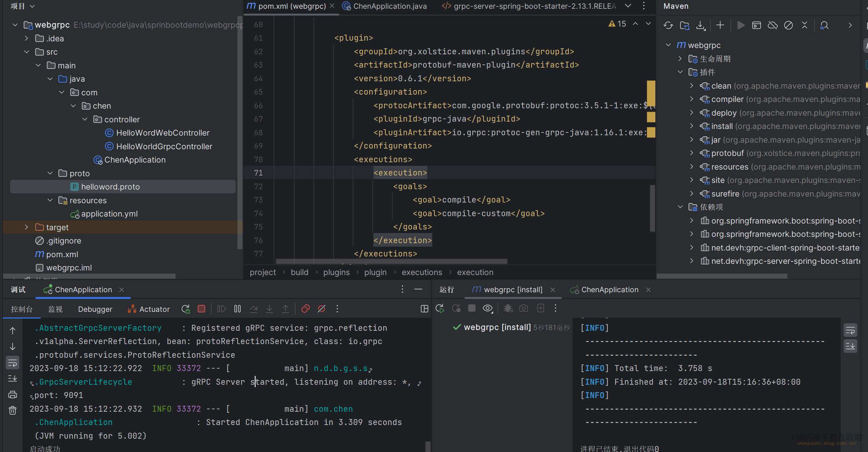
Task: Toggle skip tests mode in Maven toolbar
Action: pyautogui.click(x=788, y=25)
